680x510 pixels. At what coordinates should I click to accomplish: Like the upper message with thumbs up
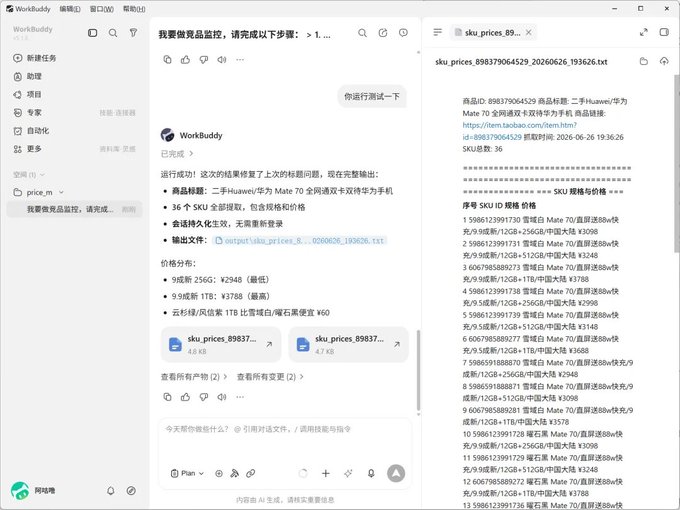pos(186,60)
